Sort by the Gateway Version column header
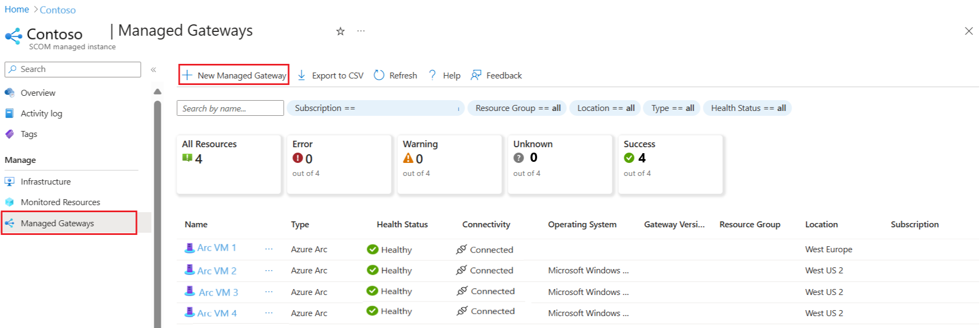The height and width of the screenshot is (328, 980). (x=674, y=224)
